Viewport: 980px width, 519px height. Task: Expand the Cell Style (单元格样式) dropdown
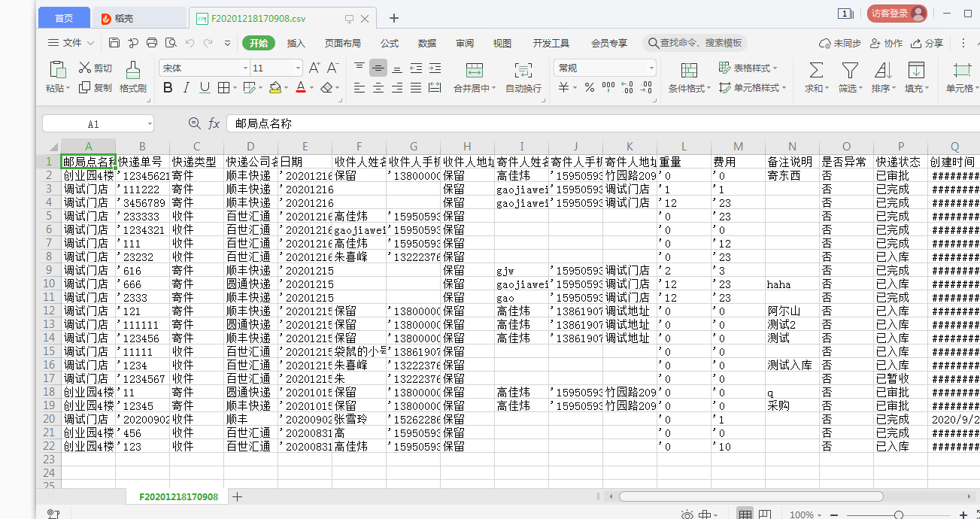782,88
